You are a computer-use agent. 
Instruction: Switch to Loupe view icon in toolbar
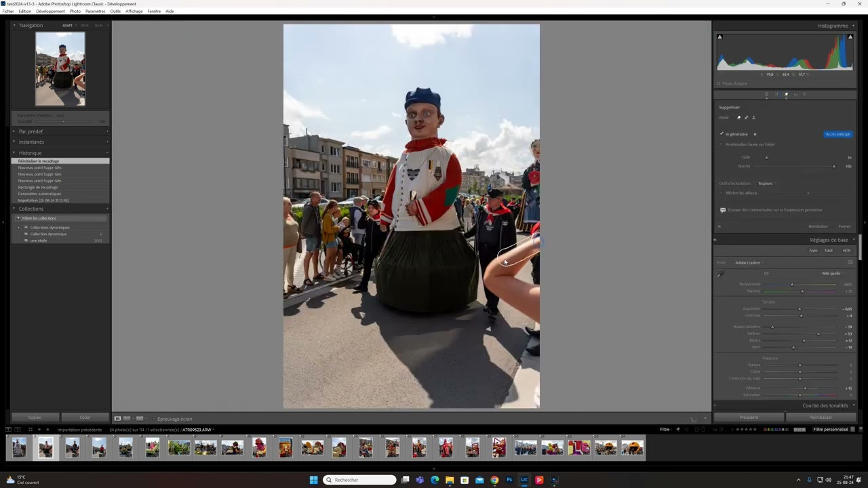(117, 419)
